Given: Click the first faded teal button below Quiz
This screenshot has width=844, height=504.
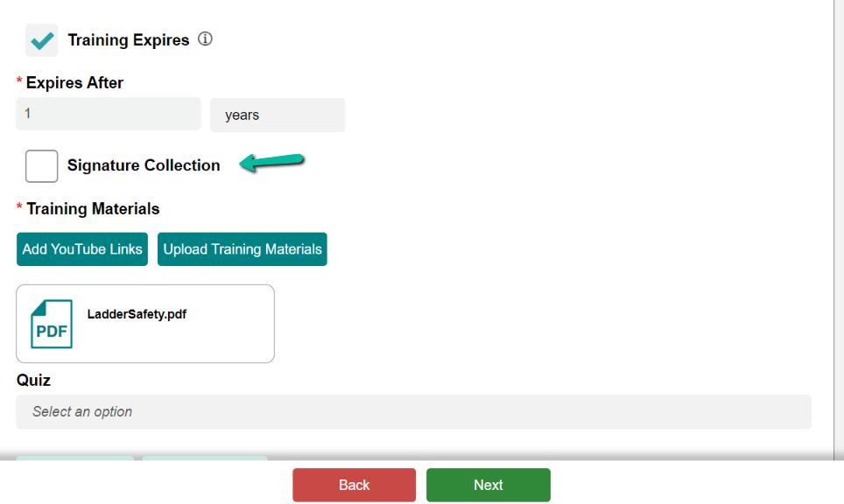Looking at the screenshot, I should [x=74, y=458].
